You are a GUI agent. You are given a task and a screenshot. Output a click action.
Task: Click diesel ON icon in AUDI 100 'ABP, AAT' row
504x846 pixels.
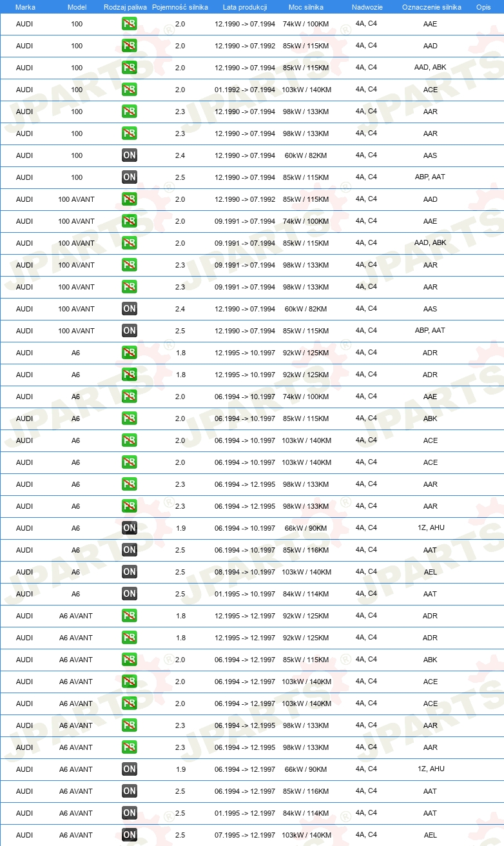[x=130, y=177]
